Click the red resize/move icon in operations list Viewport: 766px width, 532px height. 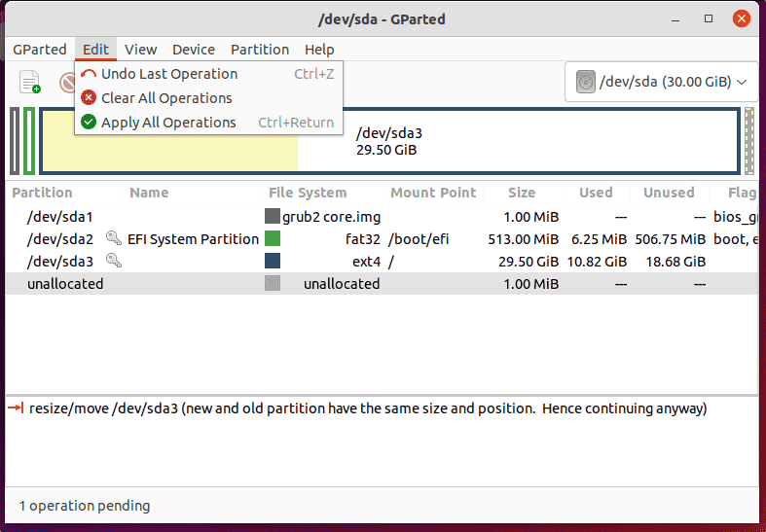(x=16, y=408)
